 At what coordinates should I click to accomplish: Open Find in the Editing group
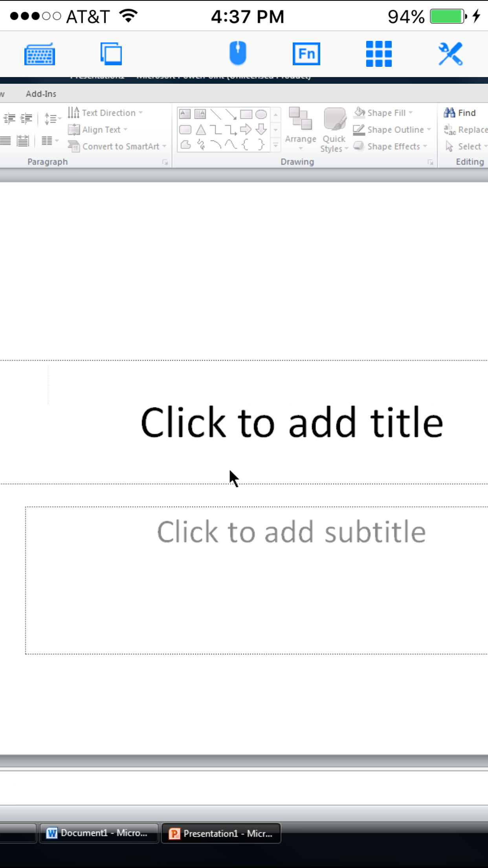pos(460,113)
